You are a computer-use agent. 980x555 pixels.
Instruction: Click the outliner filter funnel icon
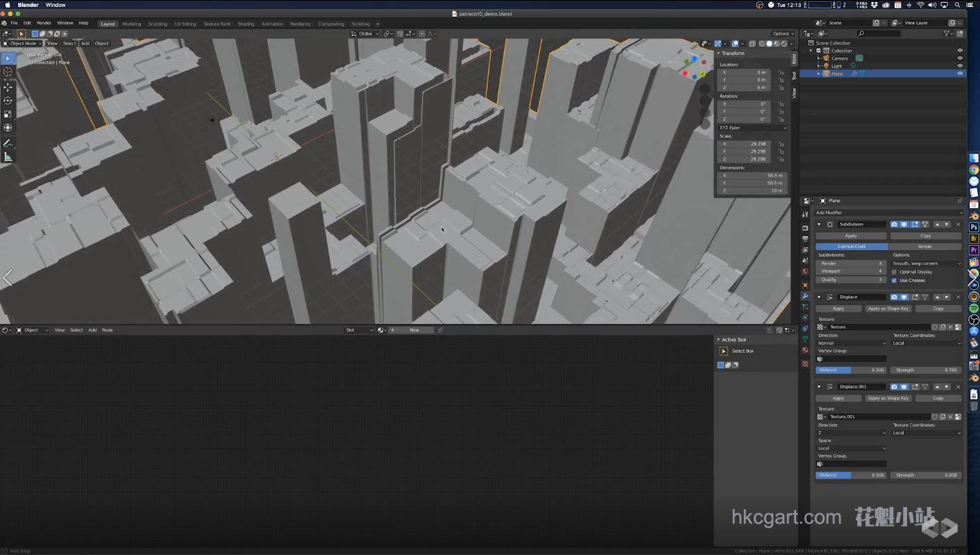pos(947,33)
